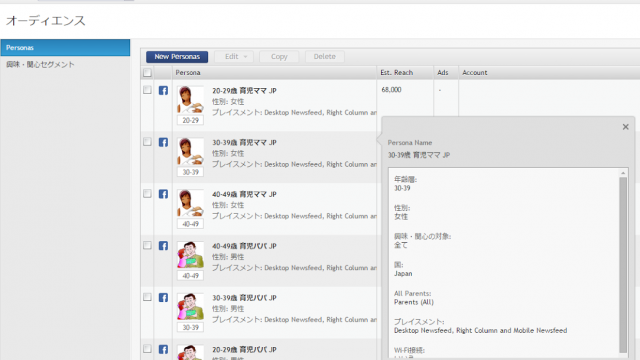The image size is (640, 360).
Task: Sort by the Persona column header
Action: 275,73
